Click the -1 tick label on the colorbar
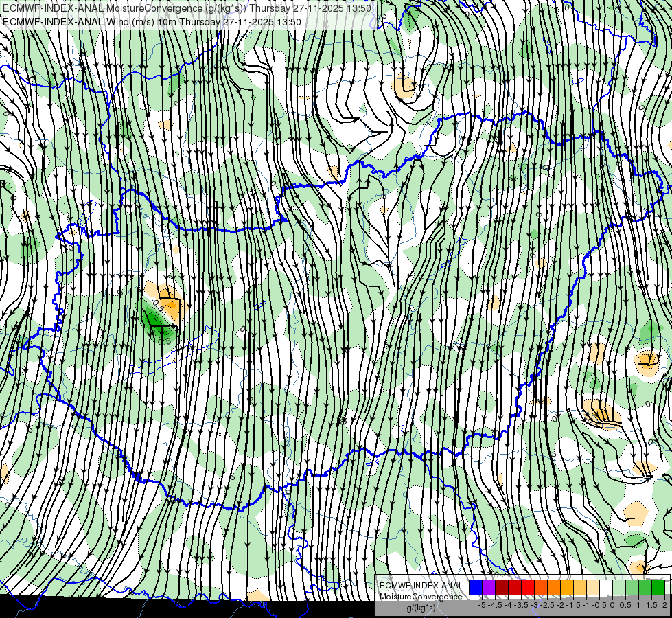Viewport: 672px width, 618px height. pos(586,605)
